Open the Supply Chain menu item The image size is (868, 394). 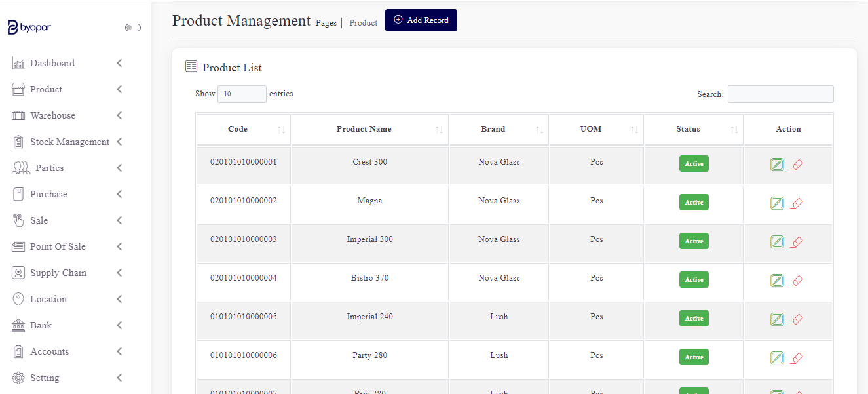coord(58,273)
